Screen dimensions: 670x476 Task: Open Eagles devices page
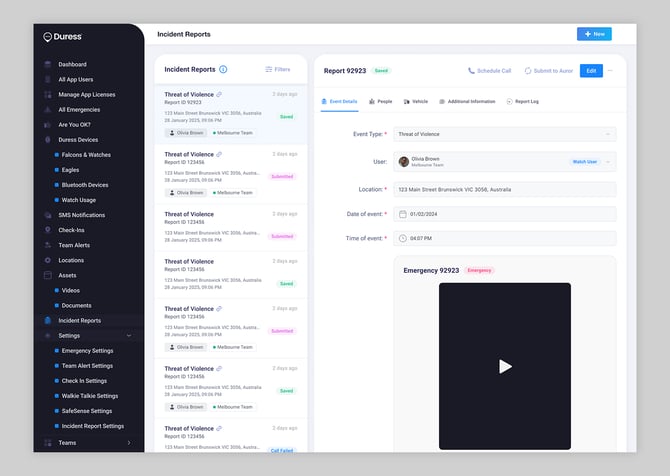(x=70, y=170)
